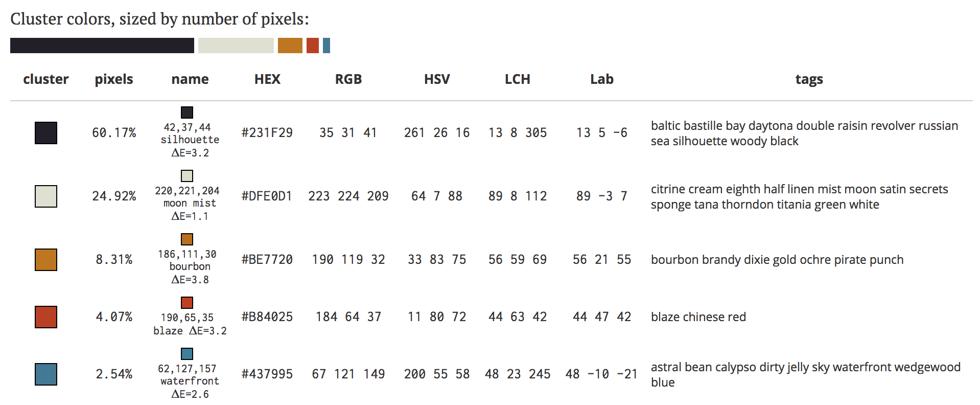Click the bourbon orange bar in cluster strip
The height and width of the screenshot is (405, 980).
click(290, 46)
